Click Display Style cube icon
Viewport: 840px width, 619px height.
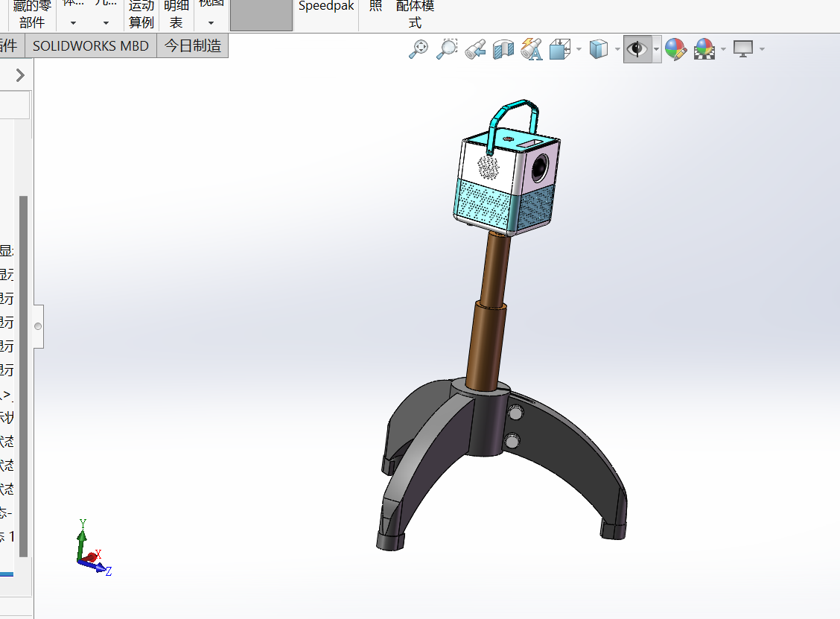pos(599,48)
